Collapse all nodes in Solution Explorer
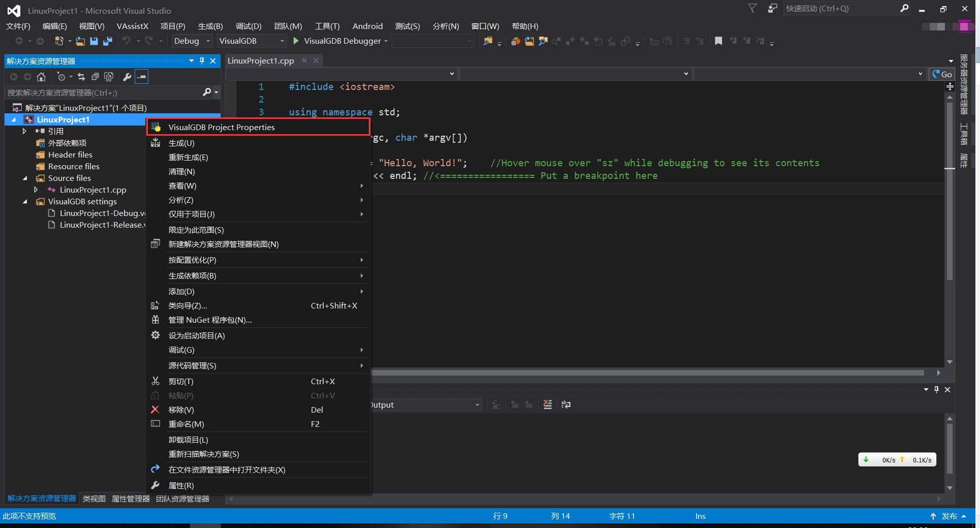 point(96,77)
